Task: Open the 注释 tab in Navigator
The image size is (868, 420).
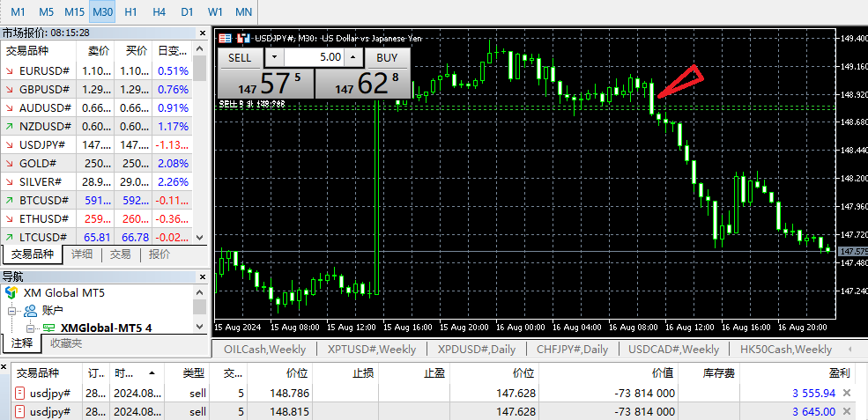Action: [21, 343]
